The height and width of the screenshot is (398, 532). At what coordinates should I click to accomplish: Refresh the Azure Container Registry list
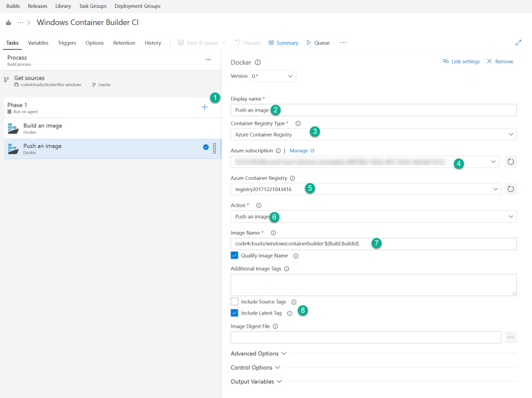pyautogui.click(x=510, y=188)
